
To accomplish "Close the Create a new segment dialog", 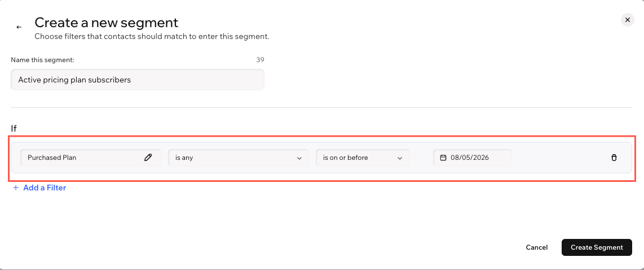I will coord(627,20).
